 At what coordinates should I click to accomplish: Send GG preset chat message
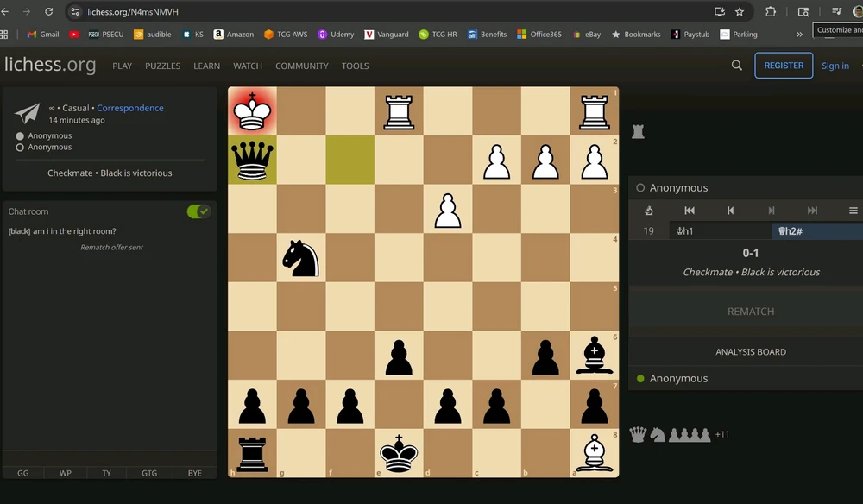pos(23,473)
